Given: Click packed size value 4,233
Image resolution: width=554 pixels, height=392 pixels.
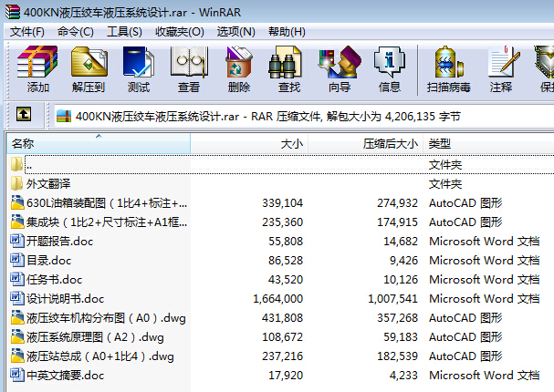Looking at the screenshot, I should tap(403, 375).
